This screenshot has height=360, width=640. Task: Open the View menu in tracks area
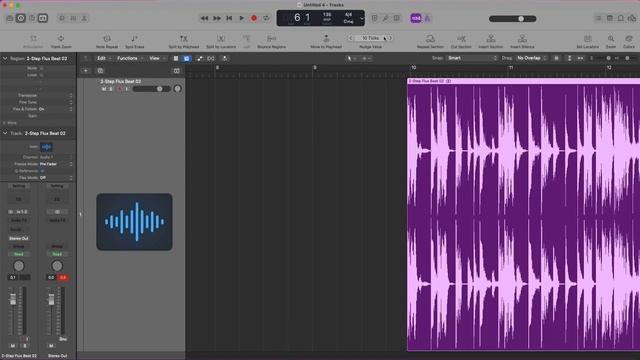pos(157,58)
